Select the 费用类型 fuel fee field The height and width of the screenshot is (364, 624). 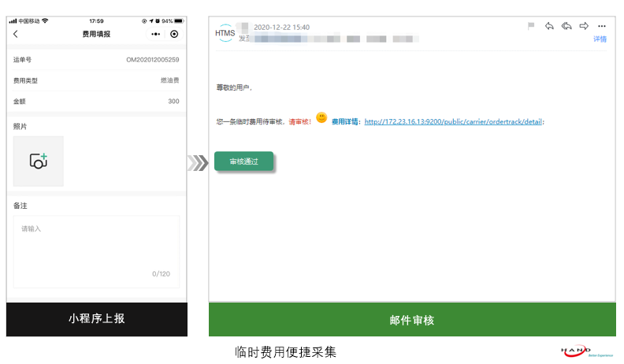coord(169,80)
